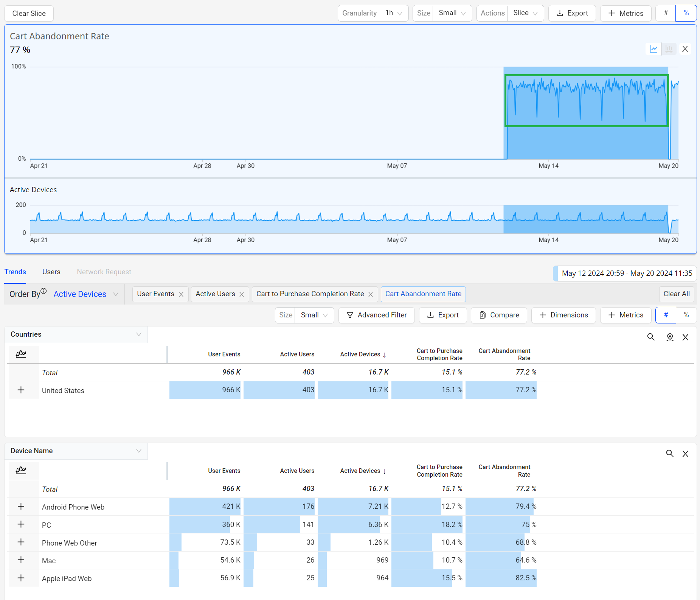Expand the Android Phone Web row
This screenshot has height=600, width=700.
click(x=21, y=507)
